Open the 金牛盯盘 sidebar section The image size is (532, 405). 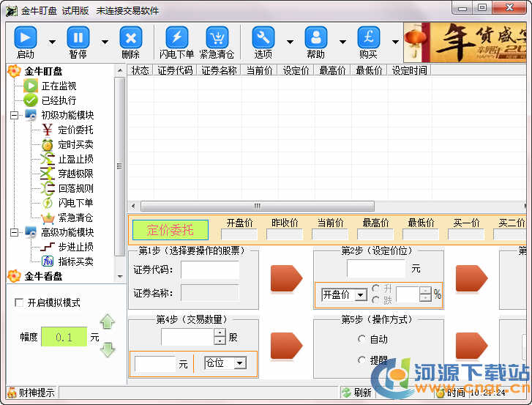click(x=43, y=71)
